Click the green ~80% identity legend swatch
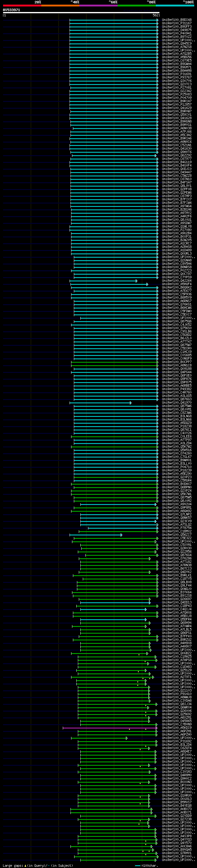Viewport: 197px width, 868px height. click(x=137, y=6)
